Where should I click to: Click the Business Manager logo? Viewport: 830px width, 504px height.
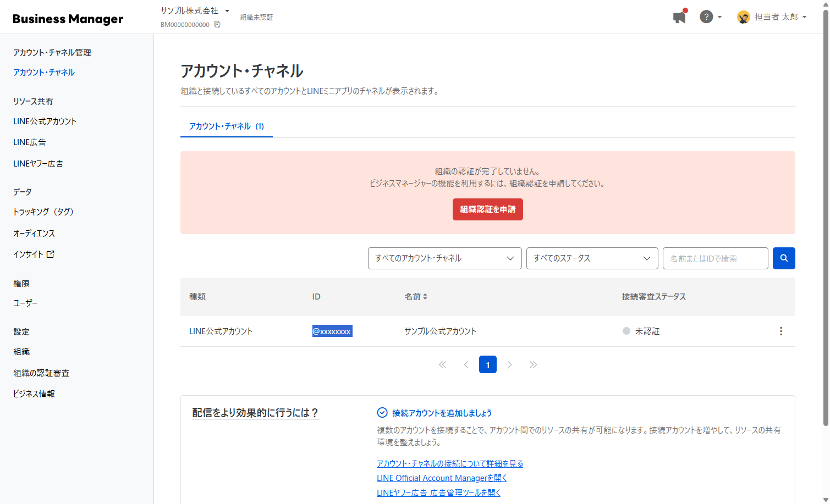tap(68, 19)
